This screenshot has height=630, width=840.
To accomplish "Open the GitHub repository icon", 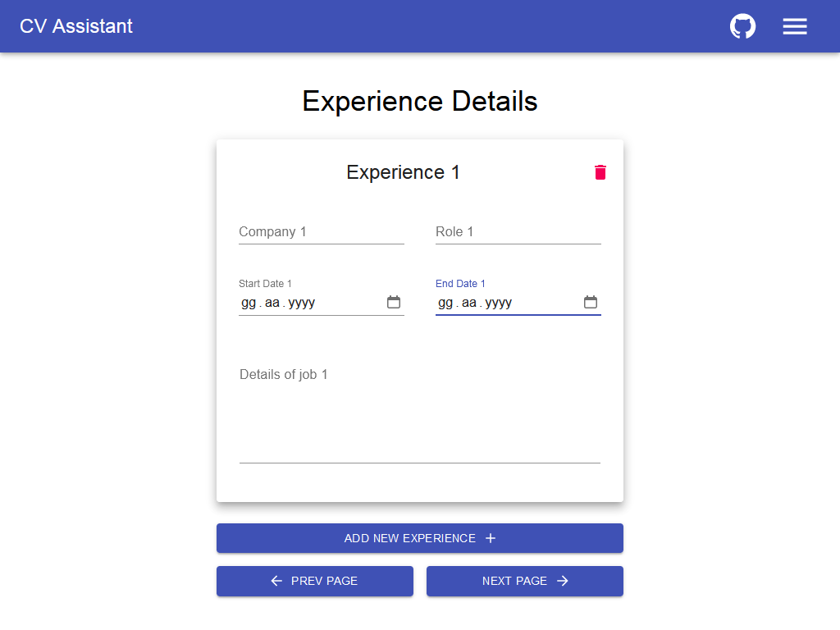I will coord(742,26).
